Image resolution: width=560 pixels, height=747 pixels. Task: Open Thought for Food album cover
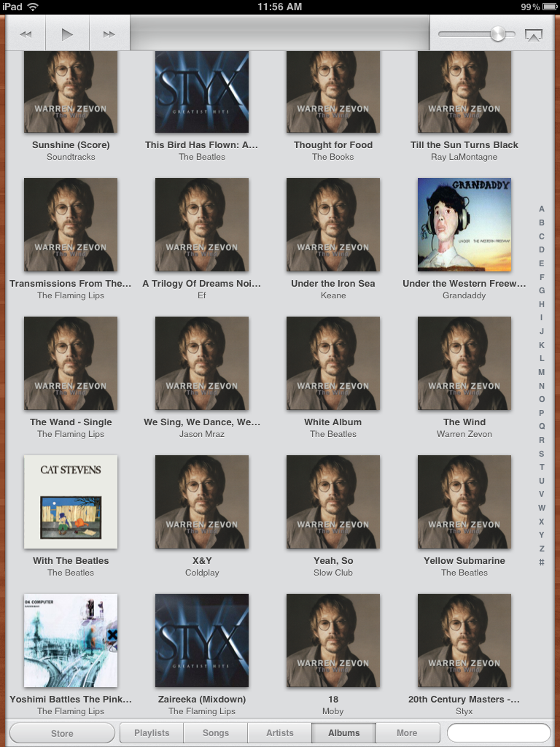(332, 92)
